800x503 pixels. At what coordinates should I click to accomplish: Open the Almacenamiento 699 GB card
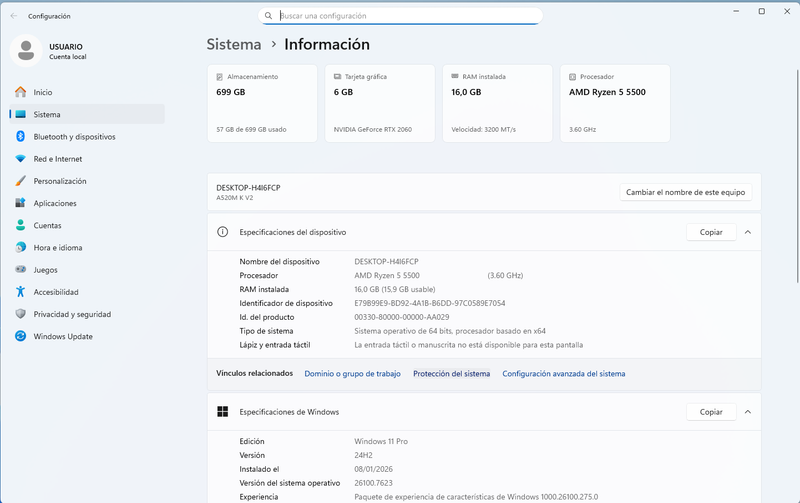pyautogui.click(x=262, y=103)
